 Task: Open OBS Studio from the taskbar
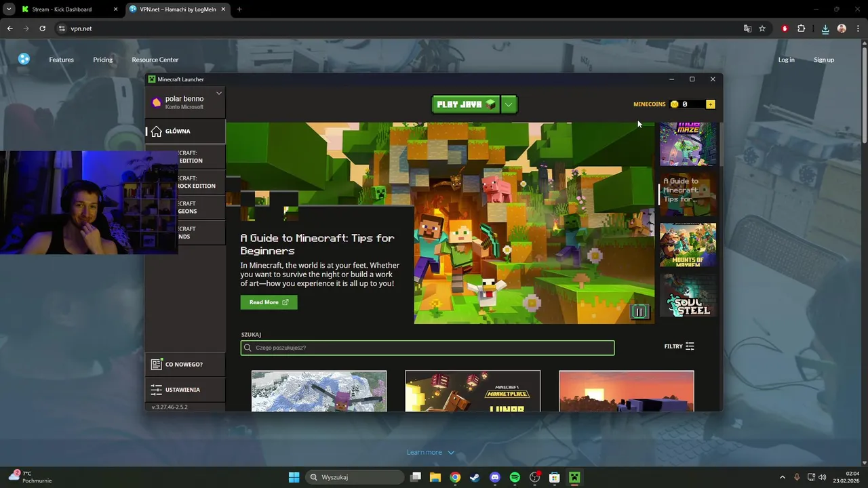(x=534, y=477)
